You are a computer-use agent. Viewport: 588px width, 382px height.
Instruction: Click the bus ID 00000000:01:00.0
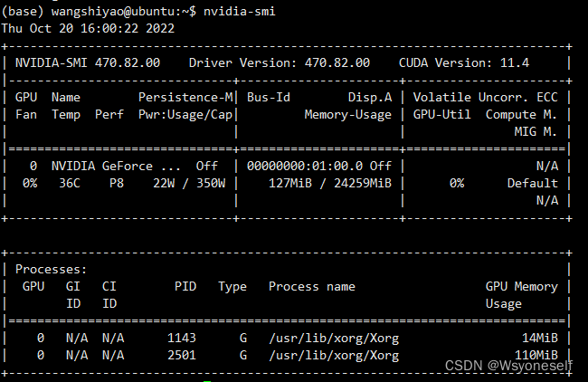(305, 166)
